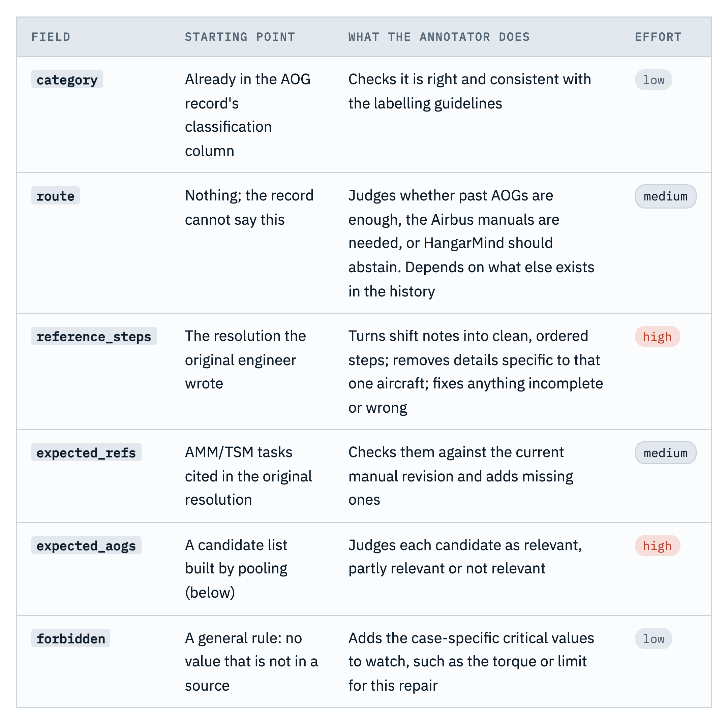Click the low badge in category row
Image resolution: width=728 pixels, height=724 pixels.
(654, 80)
